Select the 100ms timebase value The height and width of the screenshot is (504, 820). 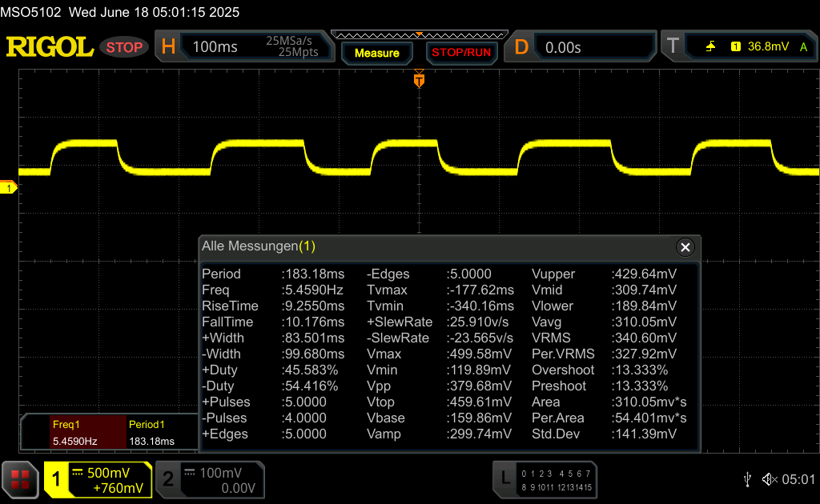[x=215, y=47]
